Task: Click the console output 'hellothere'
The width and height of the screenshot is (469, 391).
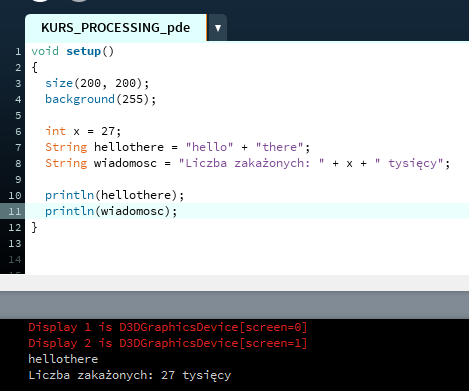Action: pos(63,359)
